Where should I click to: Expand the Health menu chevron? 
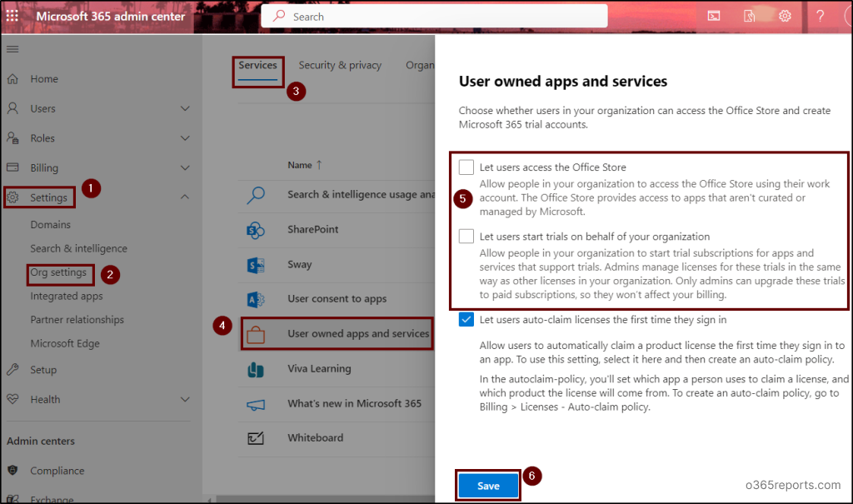coord(185,400)
